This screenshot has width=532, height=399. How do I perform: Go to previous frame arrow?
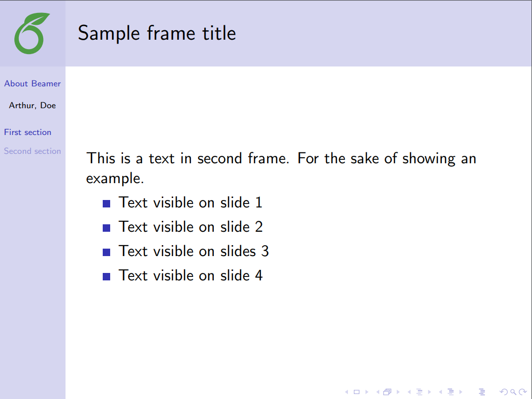pos(378,392)
